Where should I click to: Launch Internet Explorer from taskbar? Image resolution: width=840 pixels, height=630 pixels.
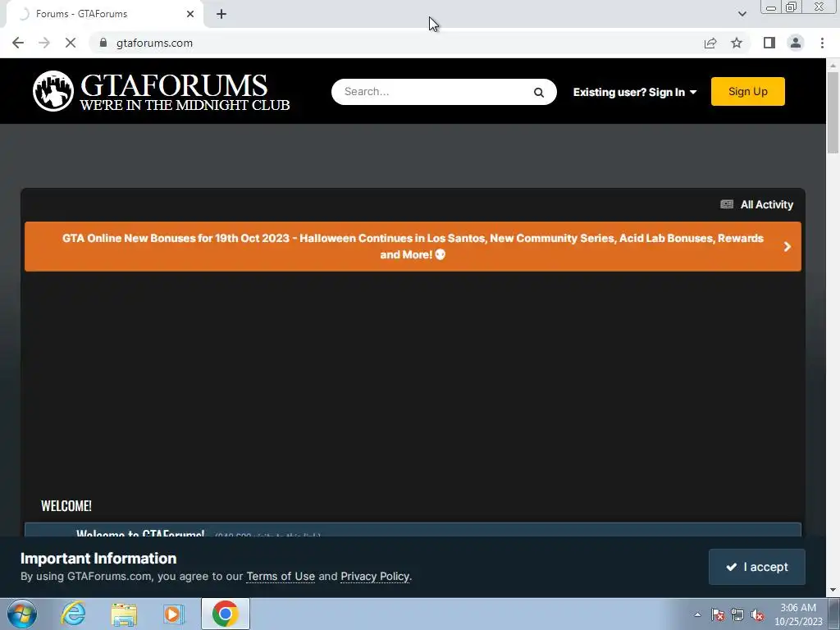coord(73,614)
